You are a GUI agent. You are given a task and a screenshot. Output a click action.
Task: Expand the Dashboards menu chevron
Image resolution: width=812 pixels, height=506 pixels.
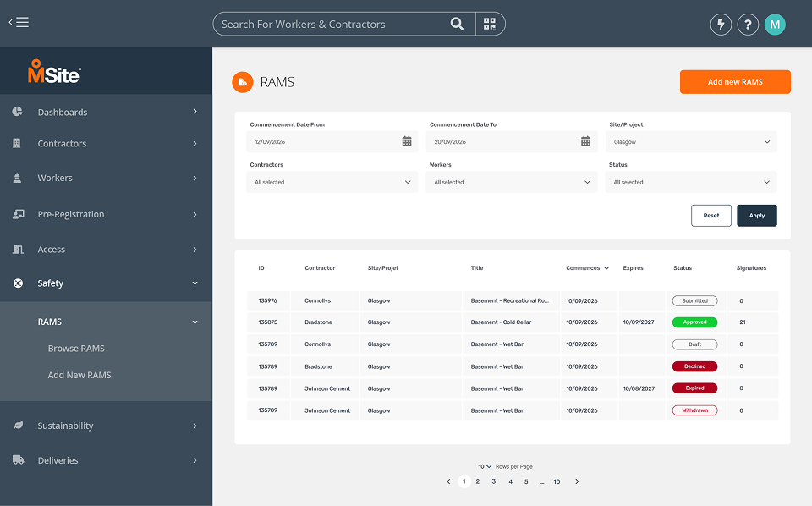[x=195, y=112]
